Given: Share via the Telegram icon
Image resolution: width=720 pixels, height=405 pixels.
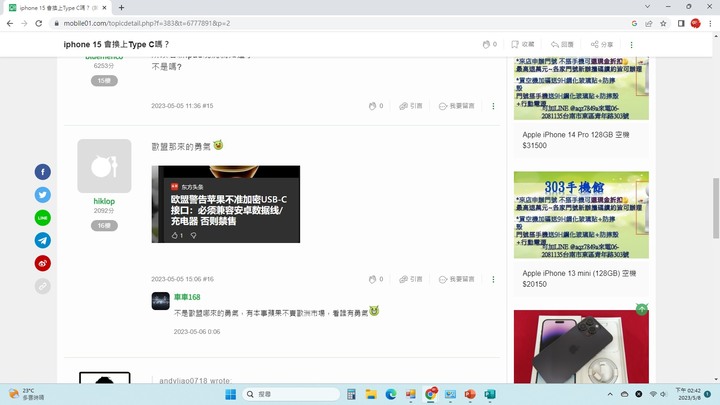Looking at the screenshot, I should click(43, 240).
